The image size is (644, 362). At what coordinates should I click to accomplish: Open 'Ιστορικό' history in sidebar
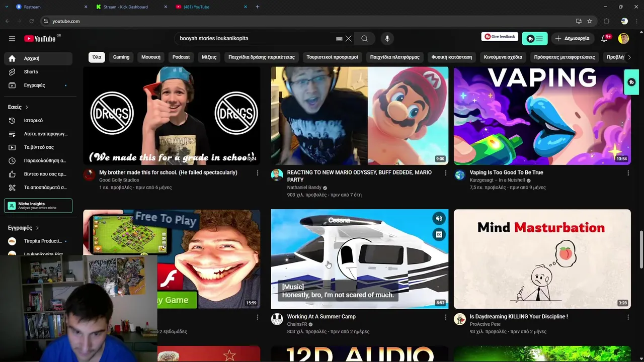38,120
